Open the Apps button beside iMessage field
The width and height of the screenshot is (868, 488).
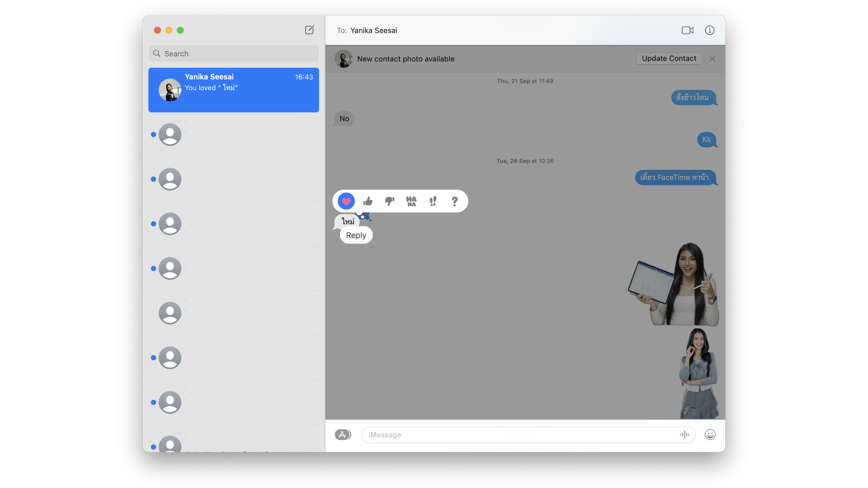coord(343,435)
